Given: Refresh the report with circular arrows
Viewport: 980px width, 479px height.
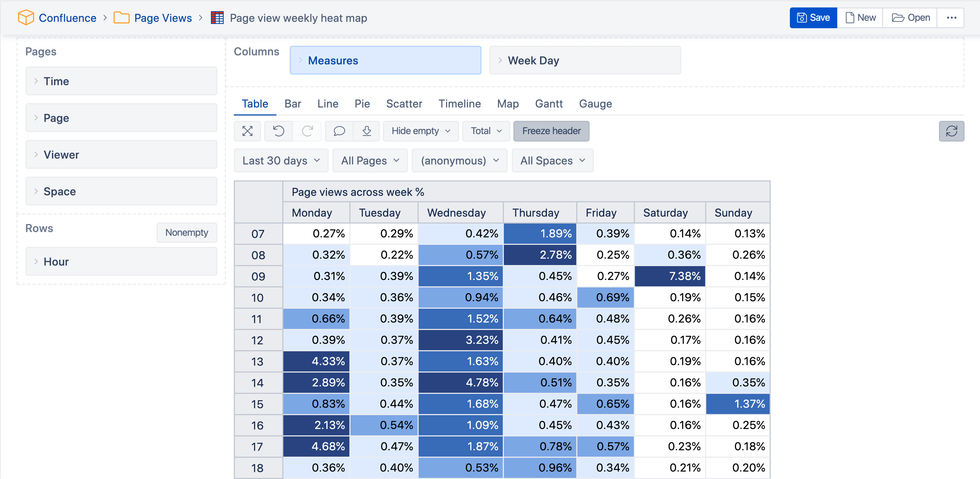Looking at the screenshot, I should coord(951,131).
